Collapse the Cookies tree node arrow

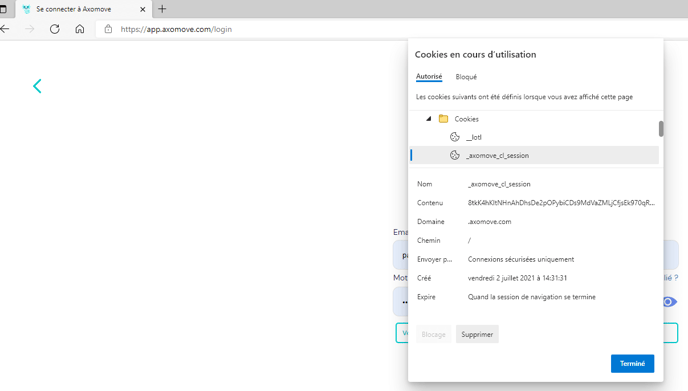coord(429,118)
